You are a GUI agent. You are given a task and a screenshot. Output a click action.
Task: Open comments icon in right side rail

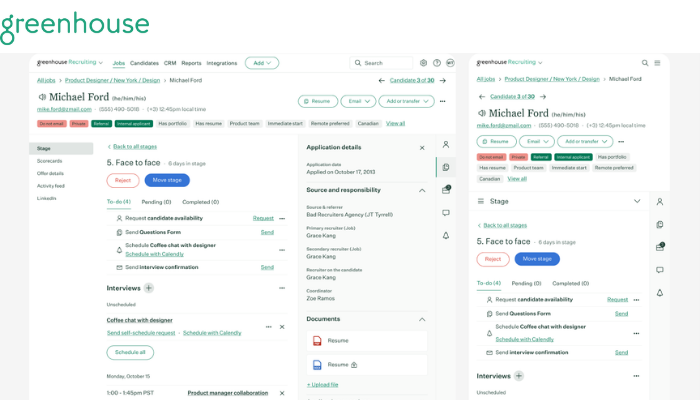pos(660,270)
